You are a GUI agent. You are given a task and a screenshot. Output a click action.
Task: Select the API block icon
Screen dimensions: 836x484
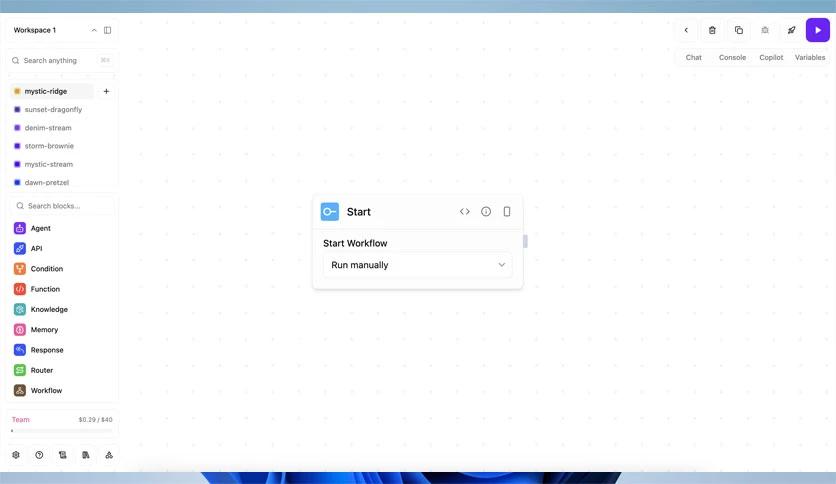click(x=20, y=248)
